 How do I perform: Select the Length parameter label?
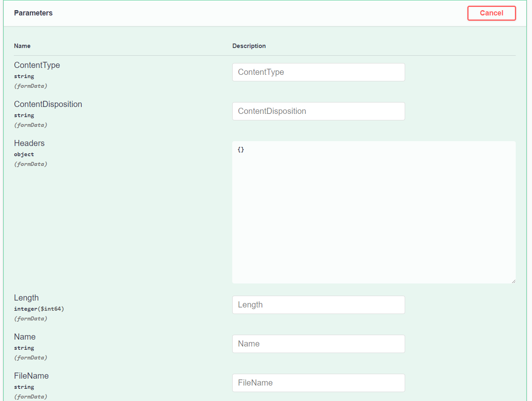coord(26,298)
